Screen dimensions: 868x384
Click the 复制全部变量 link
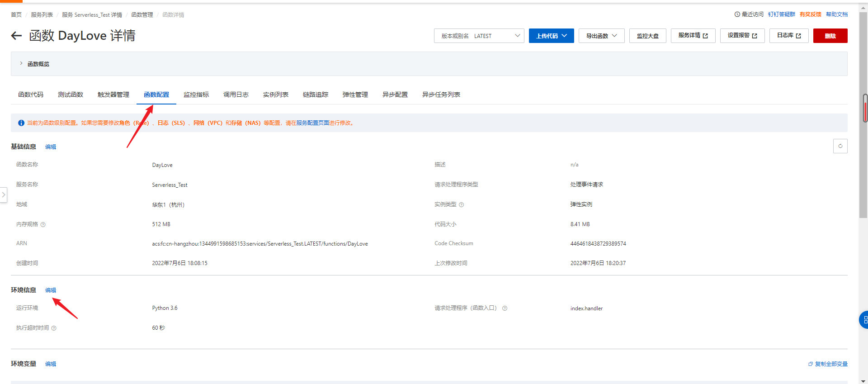click(x=828, y=364)
